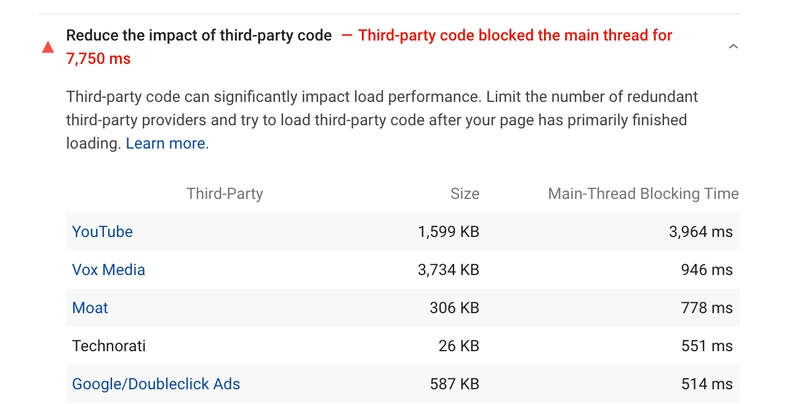Click Moat's 306 KB size value
The image size is (800, 404).
454,308
